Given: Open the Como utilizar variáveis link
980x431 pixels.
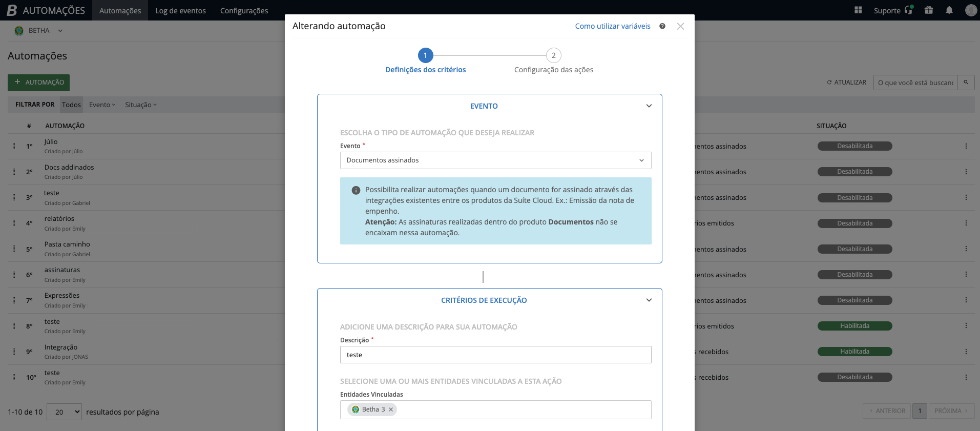Looking at the screenshot, I should pos(612,26).
